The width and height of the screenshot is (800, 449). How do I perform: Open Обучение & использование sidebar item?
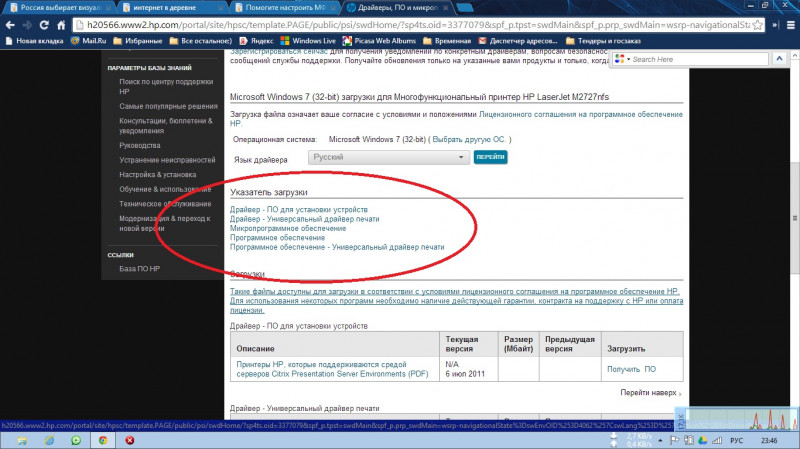pos(165,189)
